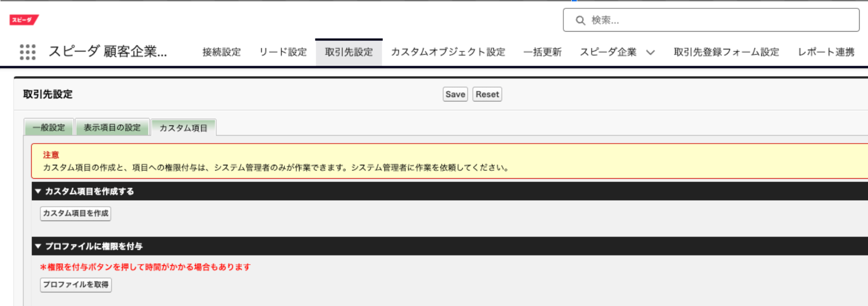Viewport: 868px width, 306px height.
Task: Select the 表示項目の設定 sub-tab
Action: [x=112, y=127]
